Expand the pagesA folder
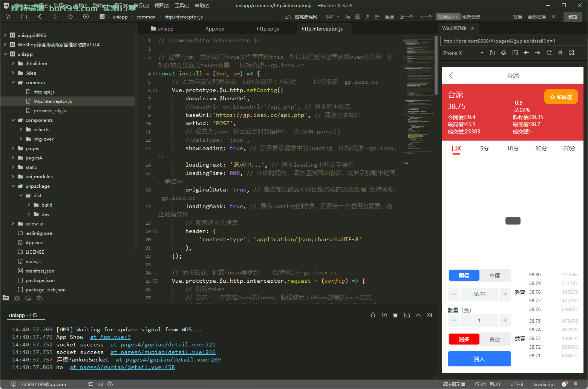The height and width of the screenshot is (389, 588). pos(13,158)
